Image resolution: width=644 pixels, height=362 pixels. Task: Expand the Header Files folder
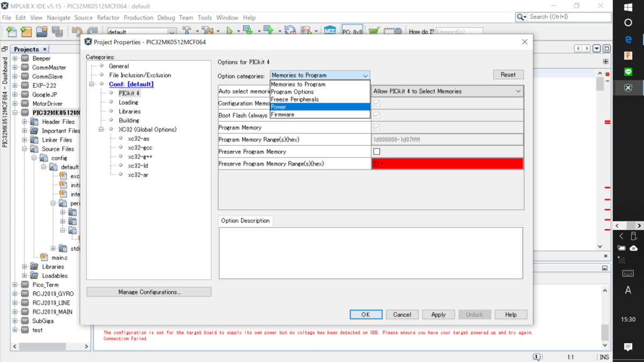point(24,122)
